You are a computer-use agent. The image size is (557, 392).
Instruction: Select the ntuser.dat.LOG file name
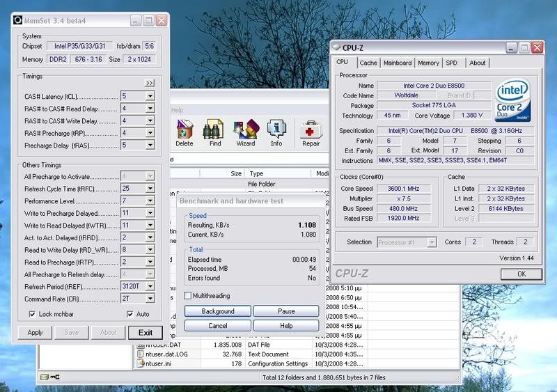tap(166, 354)
